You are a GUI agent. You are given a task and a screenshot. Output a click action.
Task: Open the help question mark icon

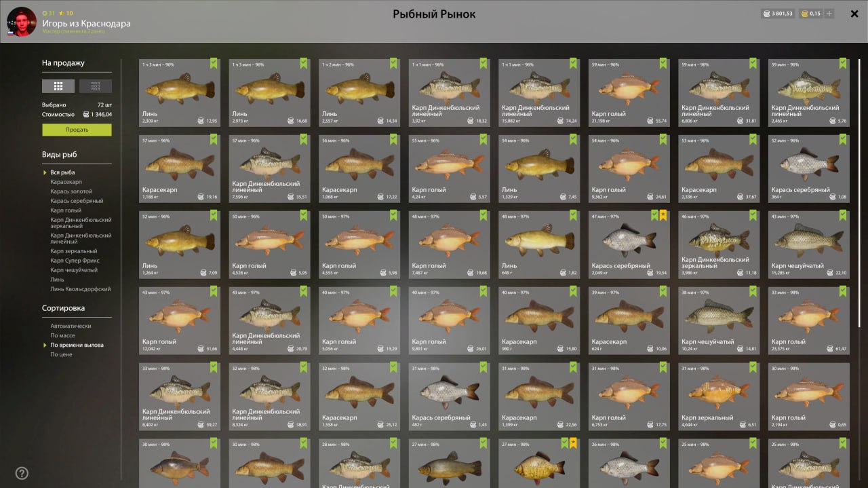coord(22,473)
